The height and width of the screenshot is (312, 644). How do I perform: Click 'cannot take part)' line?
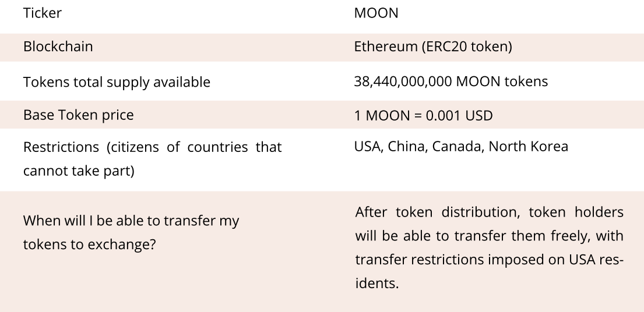coord(79,171)
